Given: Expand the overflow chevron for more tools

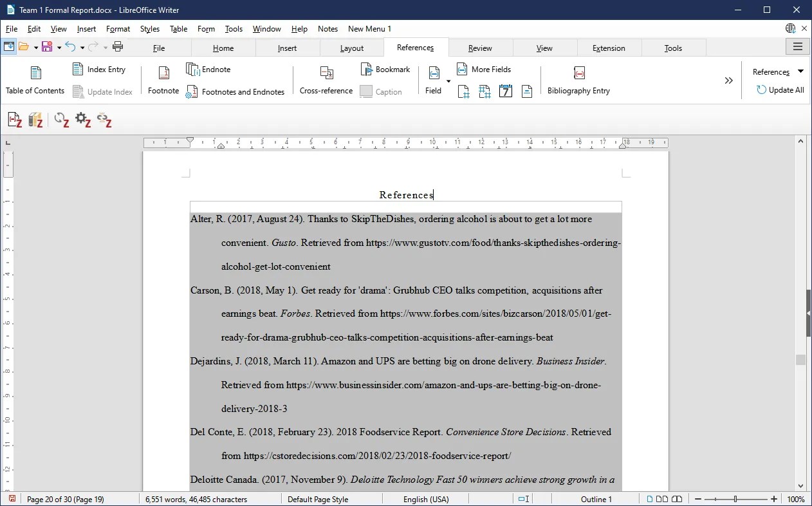Looking at the screenshot, I should pyautogui.click(x=728, y=80).
